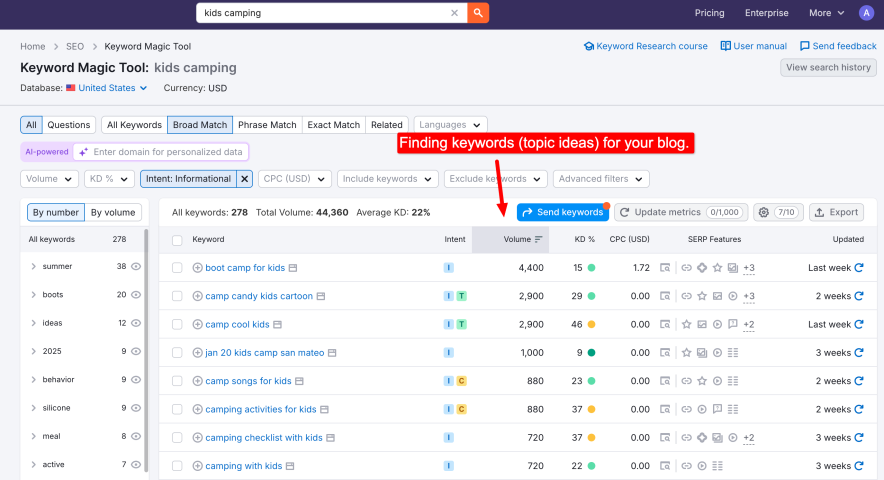Expand the ideas keyword group

(34, 323)
